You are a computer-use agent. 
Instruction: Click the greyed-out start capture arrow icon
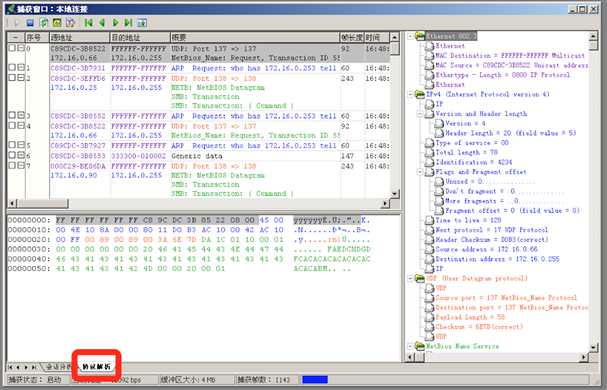pyautogui.click(x=17, y=23)
